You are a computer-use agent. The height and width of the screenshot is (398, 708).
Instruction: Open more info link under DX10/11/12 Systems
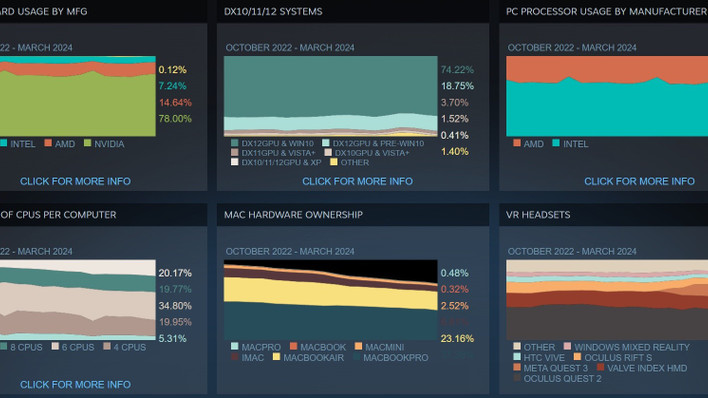357,181
